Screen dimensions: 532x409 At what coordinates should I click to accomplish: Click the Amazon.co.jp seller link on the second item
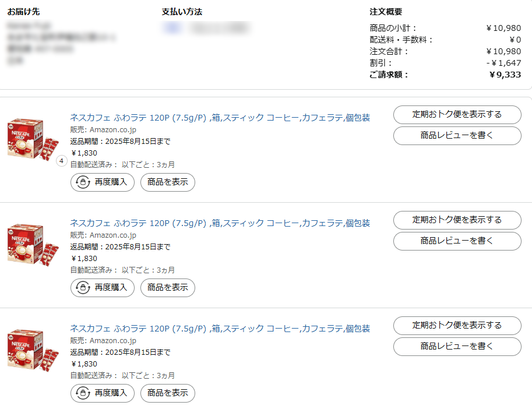pyautogui.click(x=114, y=235)
